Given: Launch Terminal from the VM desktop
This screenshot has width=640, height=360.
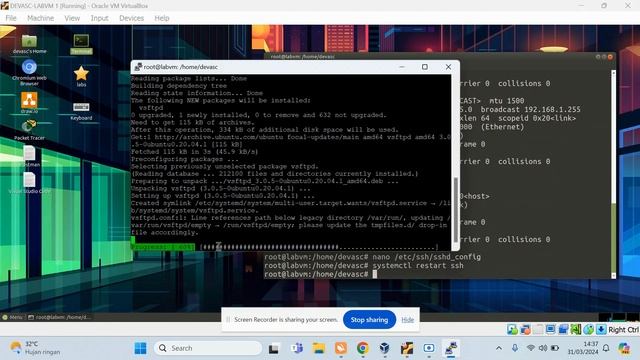Looking at the screenshot, I should (x=81, y=44).
